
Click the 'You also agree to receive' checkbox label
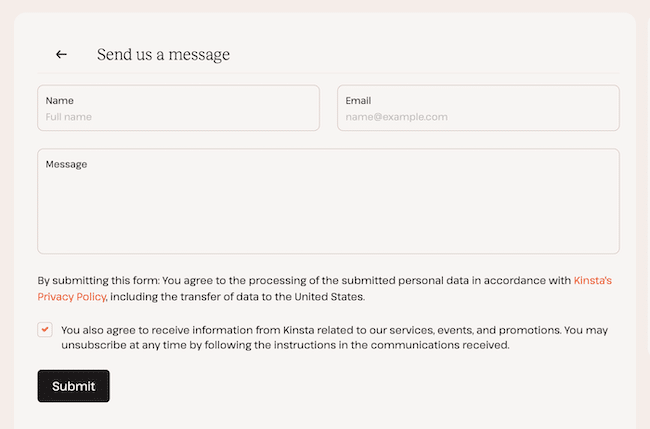coord(335,337)
